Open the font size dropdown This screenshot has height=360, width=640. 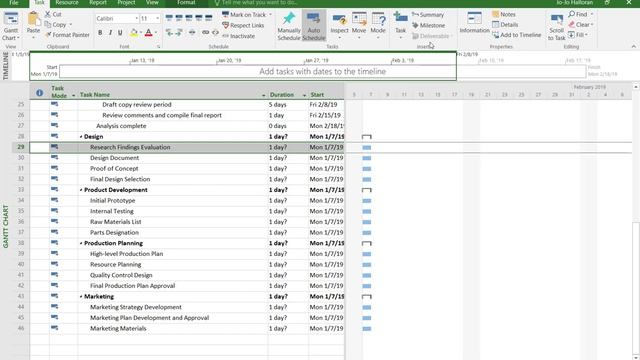[x=158, y=19]
